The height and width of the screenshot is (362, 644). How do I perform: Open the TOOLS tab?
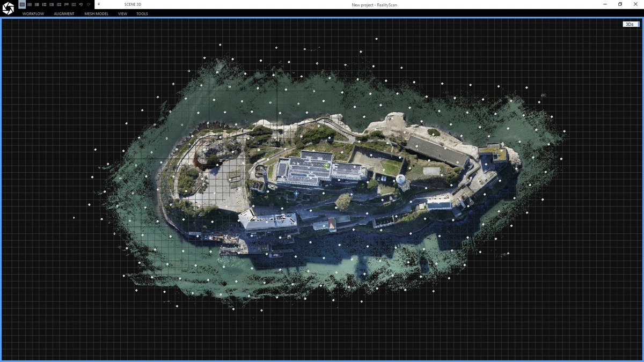tap(142, 13)
